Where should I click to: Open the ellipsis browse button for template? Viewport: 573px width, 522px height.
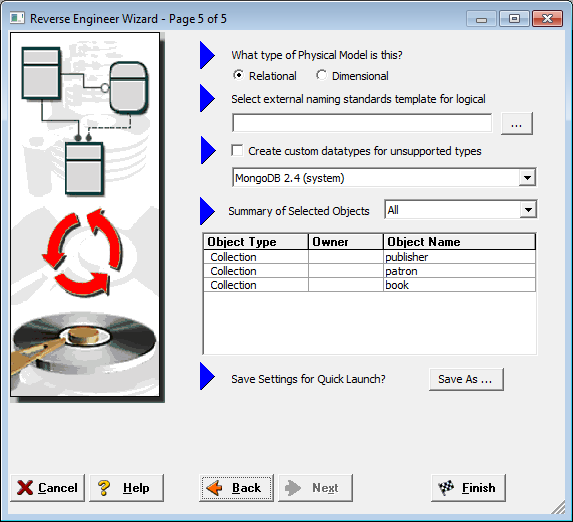point(516,124)
